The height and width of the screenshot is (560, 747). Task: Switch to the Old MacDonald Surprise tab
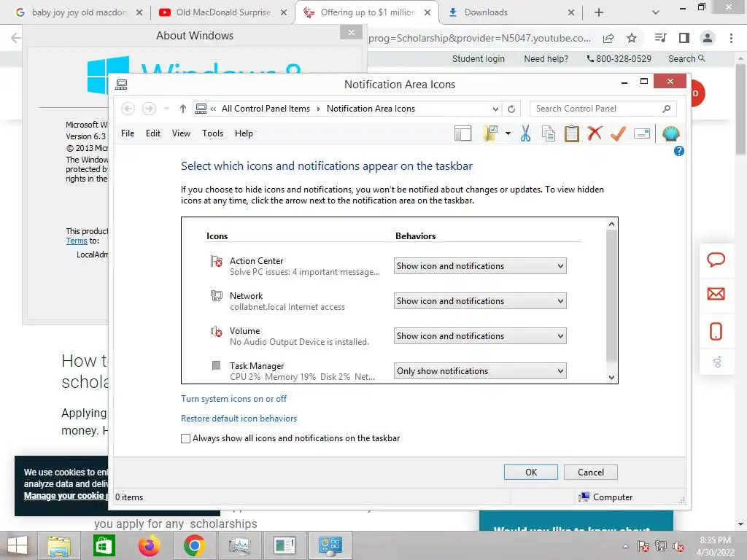coord(223,12)
